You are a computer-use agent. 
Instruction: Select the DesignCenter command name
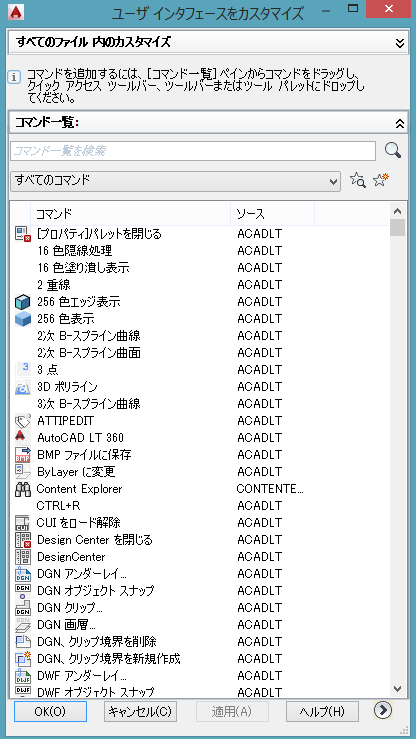(71, 557)
